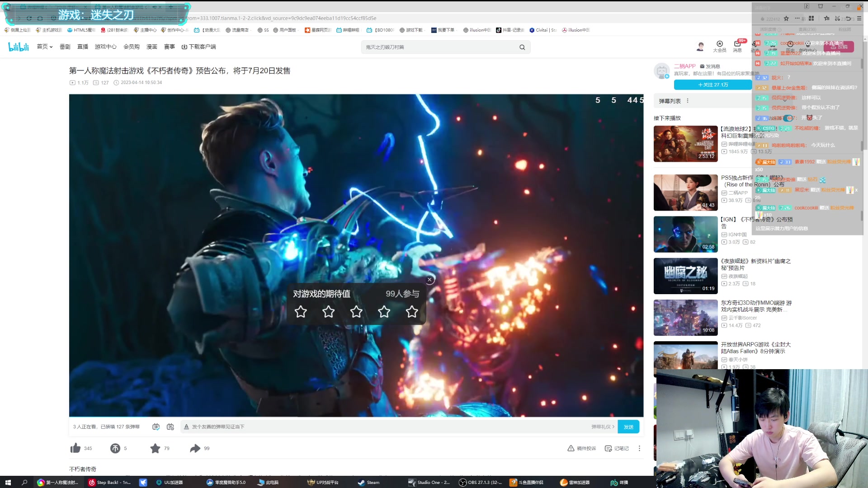Open the 东方奇幻3D动作MMO video thumbnail

point(685,318)
